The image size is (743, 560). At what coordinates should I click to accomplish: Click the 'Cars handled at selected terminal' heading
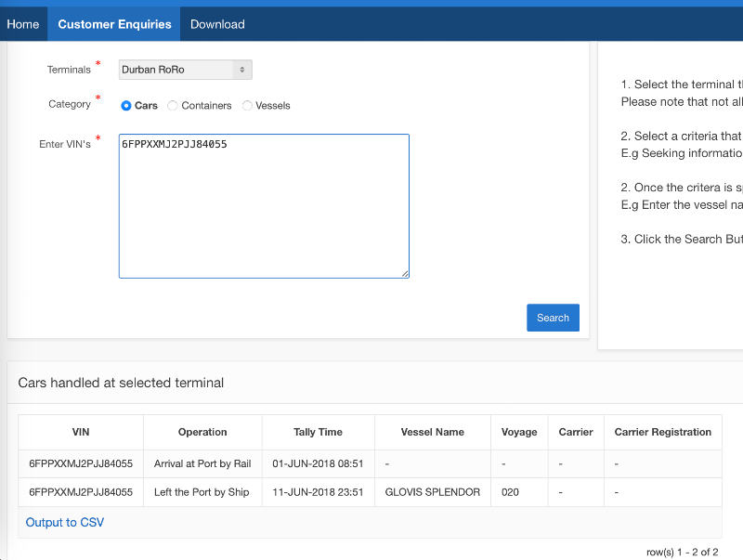tap(121, 383)
